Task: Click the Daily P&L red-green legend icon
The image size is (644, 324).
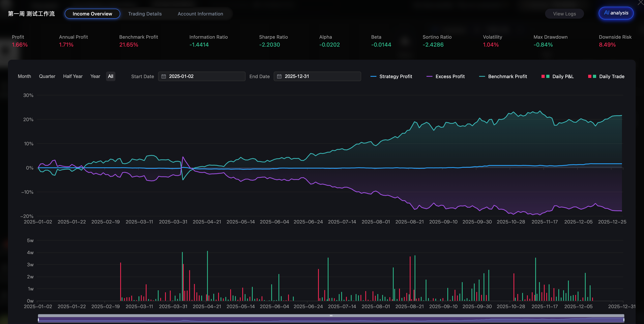Action: tap(545, 76)
